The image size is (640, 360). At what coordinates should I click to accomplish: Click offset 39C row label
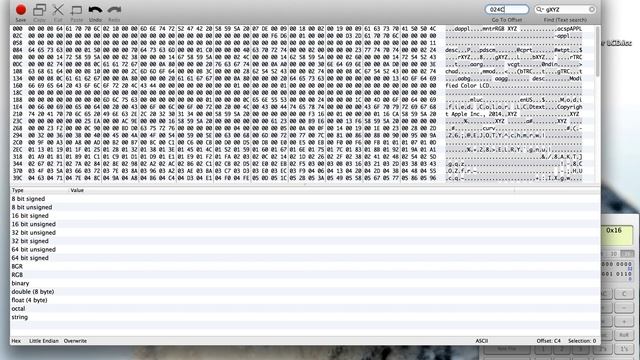(x=17, y=178)
